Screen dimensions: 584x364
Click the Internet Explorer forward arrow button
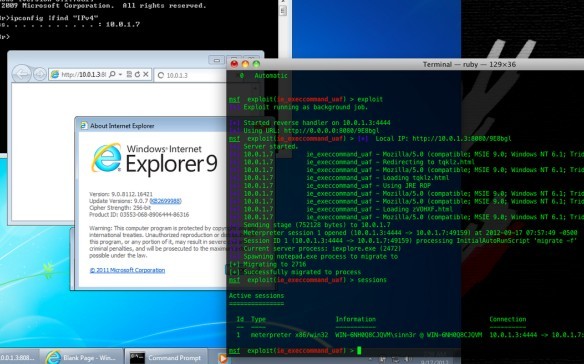pos(39,74)
